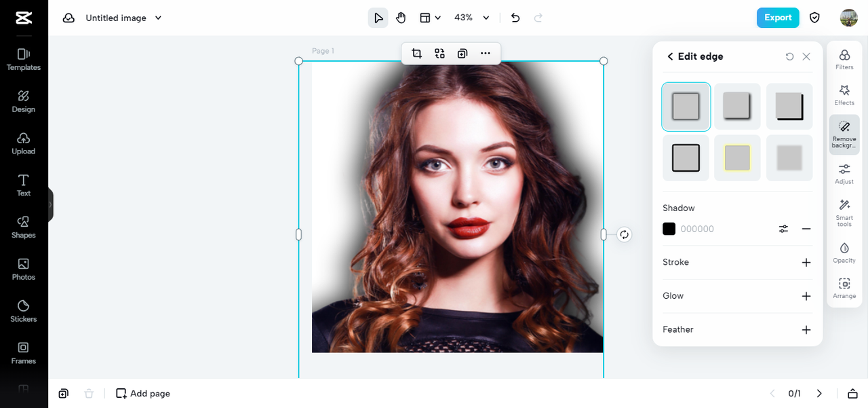
Task: Click the Export button
Action: (x=778, y=18)
